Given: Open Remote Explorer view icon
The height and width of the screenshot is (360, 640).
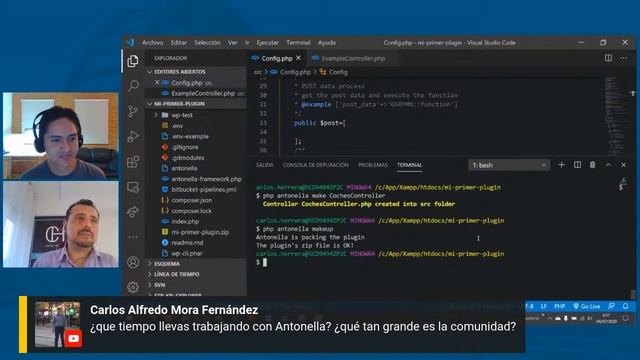Looking at the screenshot, I should click(x=133, y=187).
